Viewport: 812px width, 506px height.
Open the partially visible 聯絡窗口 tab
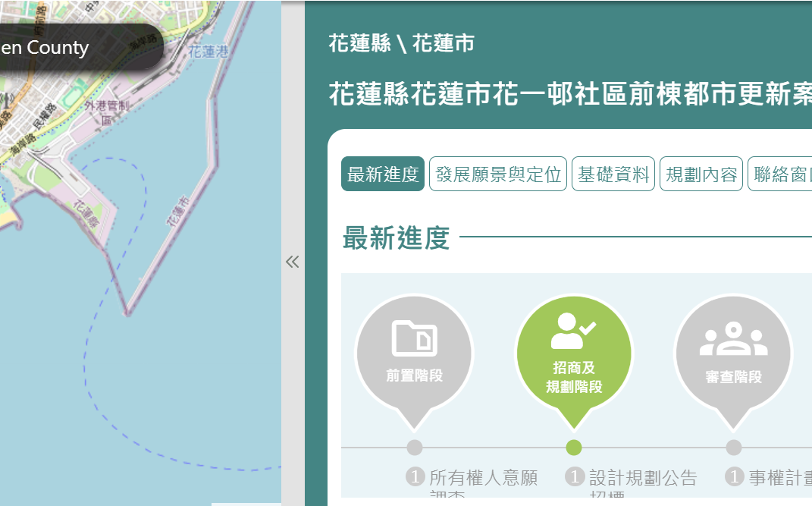(781, 174)
